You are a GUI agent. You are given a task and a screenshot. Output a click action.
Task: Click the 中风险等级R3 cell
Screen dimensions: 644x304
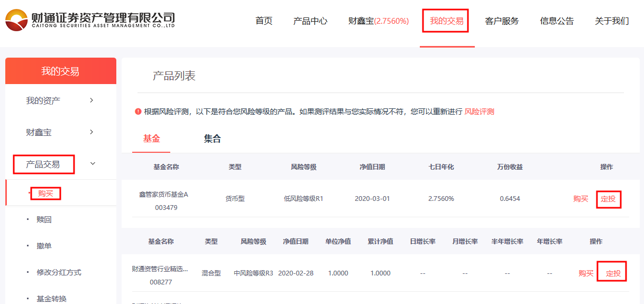coord(254,274)
